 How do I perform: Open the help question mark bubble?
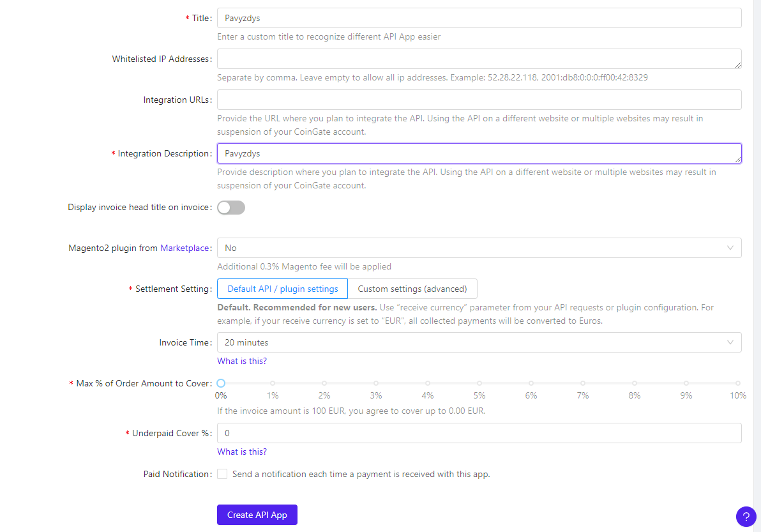tap(746, 517)
